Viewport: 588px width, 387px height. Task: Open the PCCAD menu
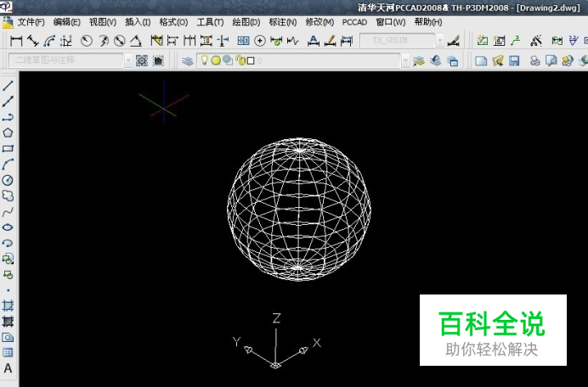pyautogui.click(x=354, y=22)
